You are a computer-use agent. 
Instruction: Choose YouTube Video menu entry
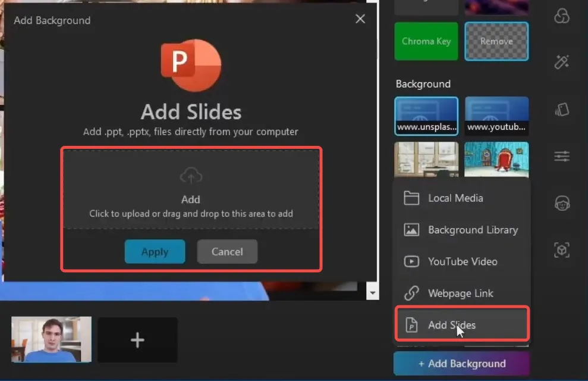click(x=462, y=261)
